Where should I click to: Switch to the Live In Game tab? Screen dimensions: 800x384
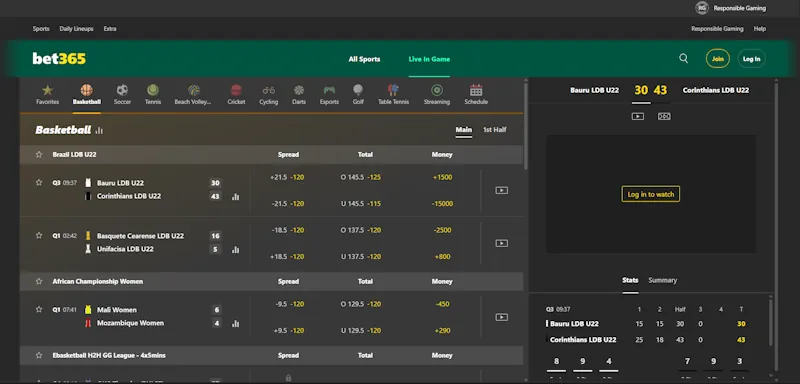(x=429, y=59)
